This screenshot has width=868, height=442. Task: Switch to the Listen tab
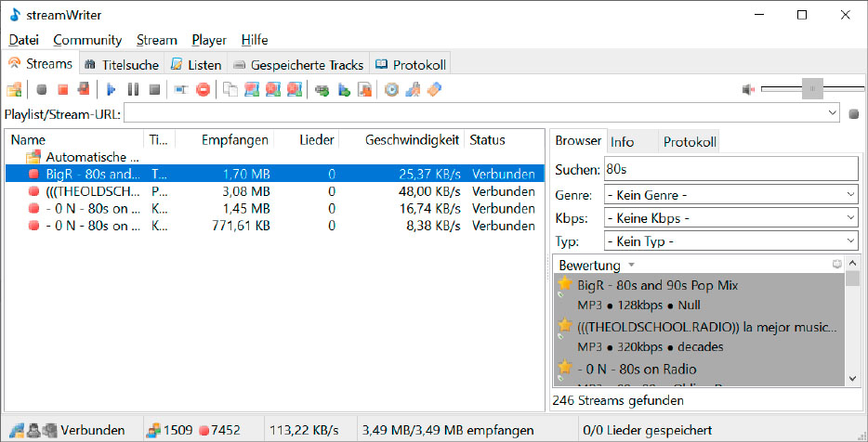coord(196,65)
